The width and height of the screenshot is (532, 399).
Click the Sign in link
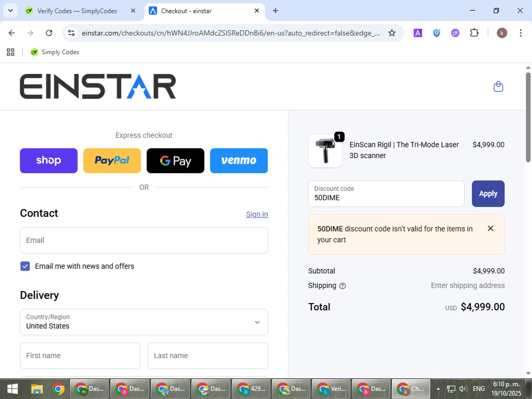(x=257, y=214)
